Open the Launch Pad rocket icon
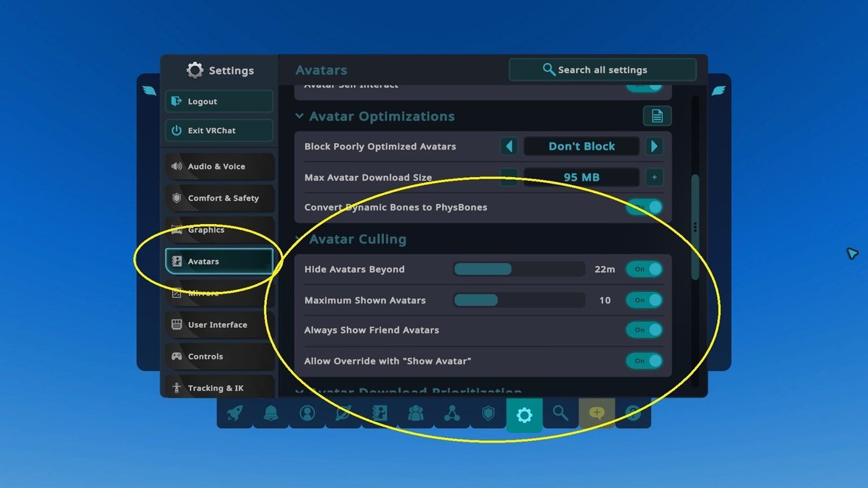868x488 pixels. tap(234, 414)
